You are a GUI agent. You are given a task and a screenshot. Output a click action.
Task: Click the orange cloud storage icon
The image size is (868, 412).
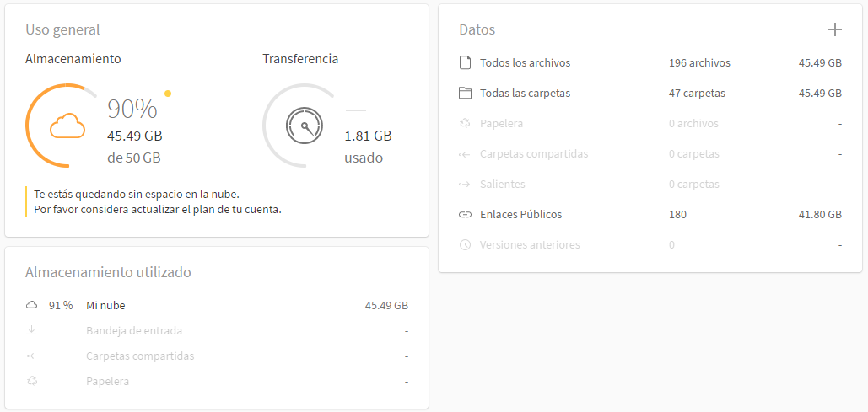[67, 126]
